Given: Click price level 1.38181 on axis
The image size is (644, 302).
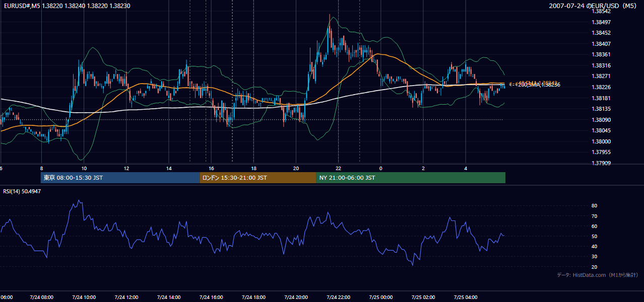Looking at the screenshot, I should click(602, 98).
